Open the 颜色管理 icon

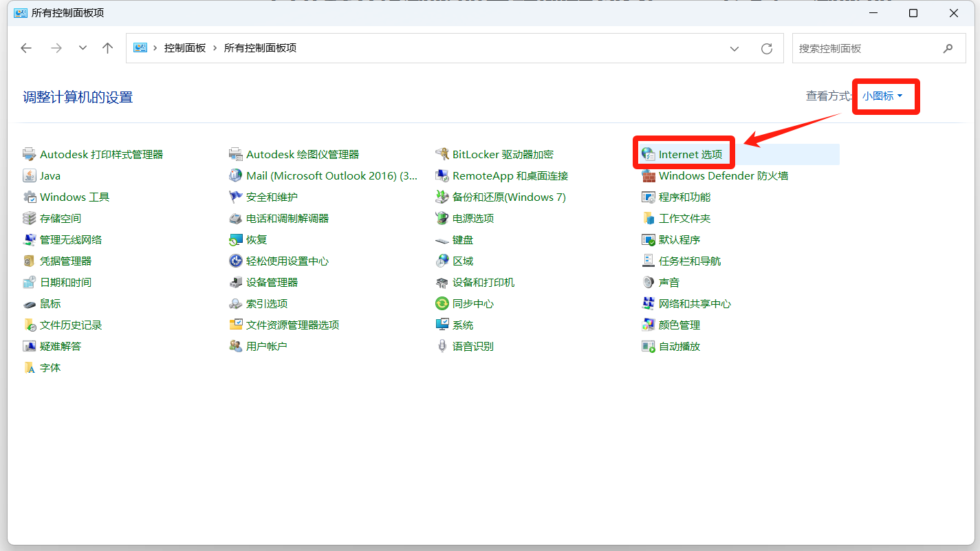click(x=648, y=325)
